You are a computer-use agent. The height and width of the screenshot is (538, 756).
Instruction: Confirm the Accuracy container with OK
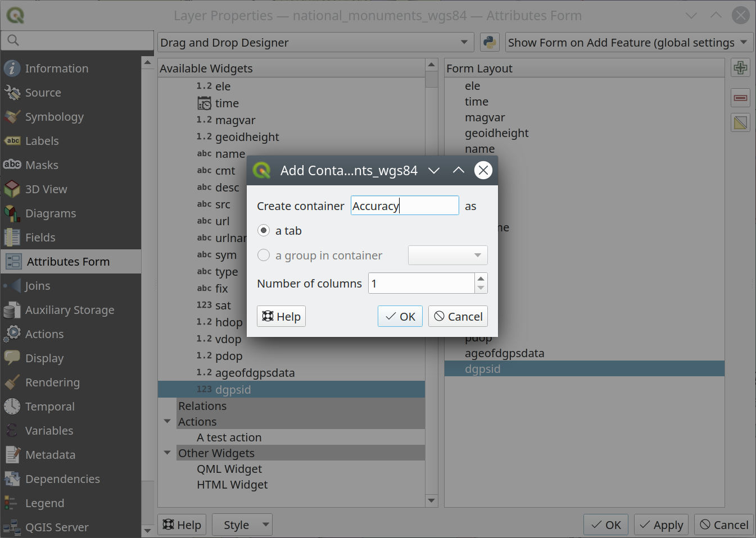click(400, 316)
